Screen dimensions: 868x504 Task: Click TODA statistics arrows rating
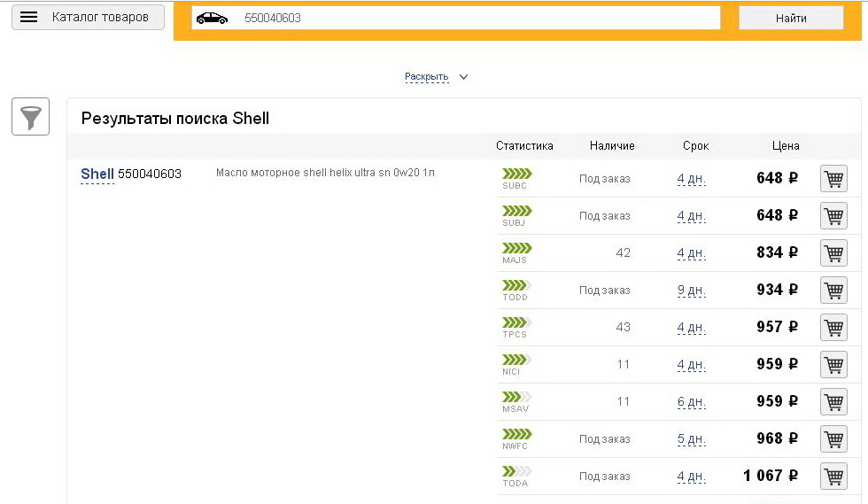pyautogui.click(x=517, y=470)
